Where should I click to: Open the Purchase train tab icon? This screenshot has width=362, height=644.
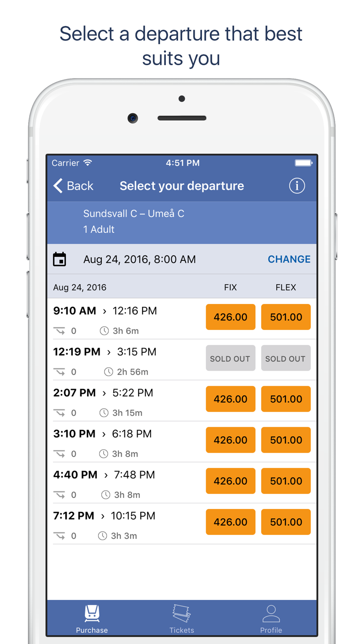tap(92, 613)
